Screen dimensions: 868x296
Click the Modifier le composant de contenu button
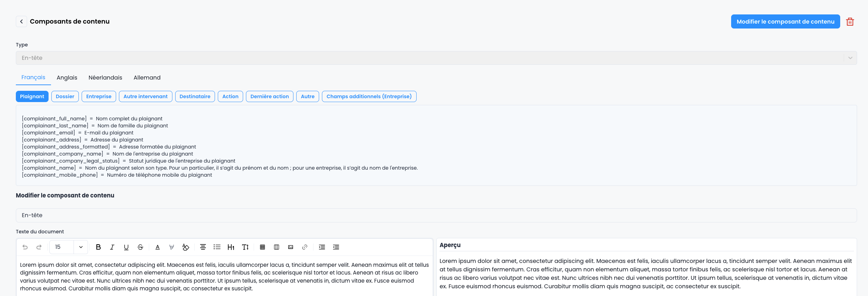tap(785, 22)
